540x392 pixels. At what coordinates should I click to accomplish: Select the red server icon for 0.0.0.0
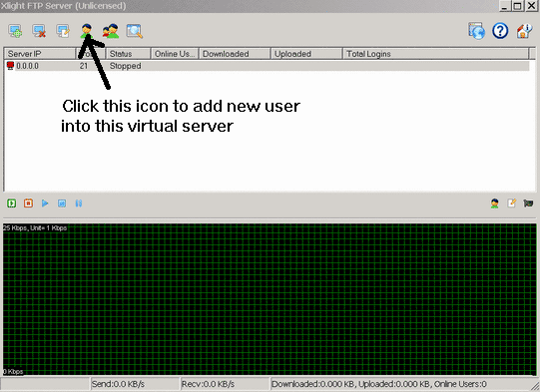tap(10, 66)
